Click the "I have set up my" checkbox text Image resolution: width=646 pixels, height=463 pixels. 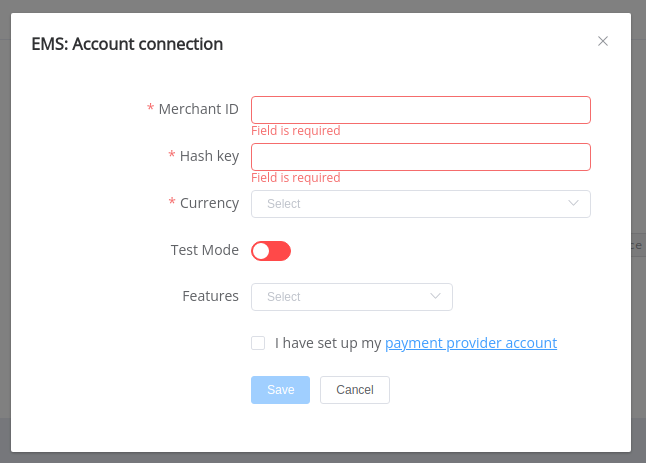point(328,343)
